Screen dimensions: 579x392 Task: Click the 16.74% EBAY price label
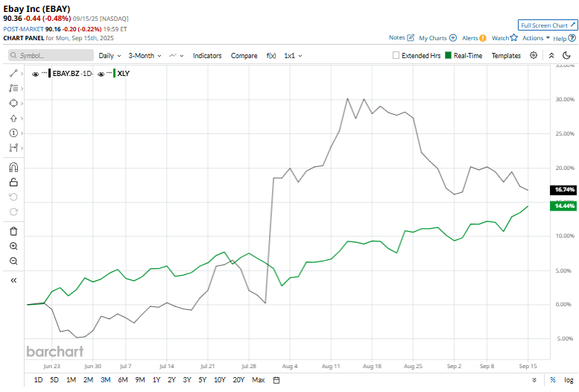pyautogui.click(x=563, y=189)
